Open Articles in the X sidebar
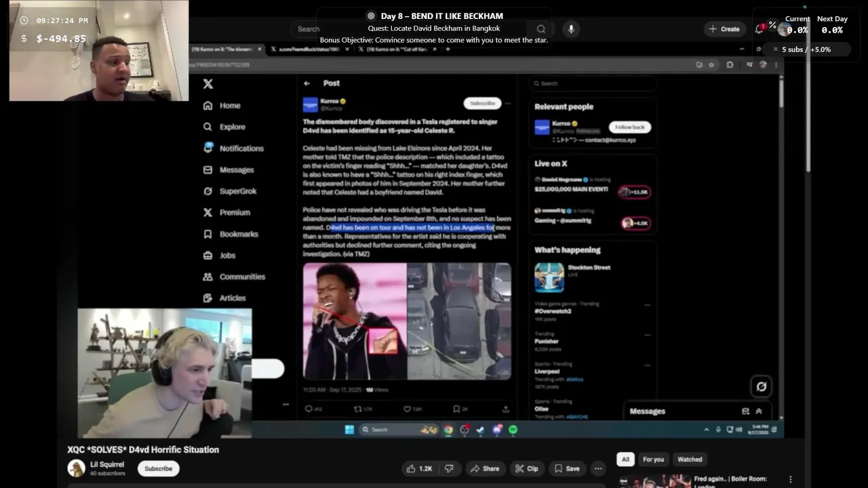This screenshot has height=488, width=868. (224, 298)
